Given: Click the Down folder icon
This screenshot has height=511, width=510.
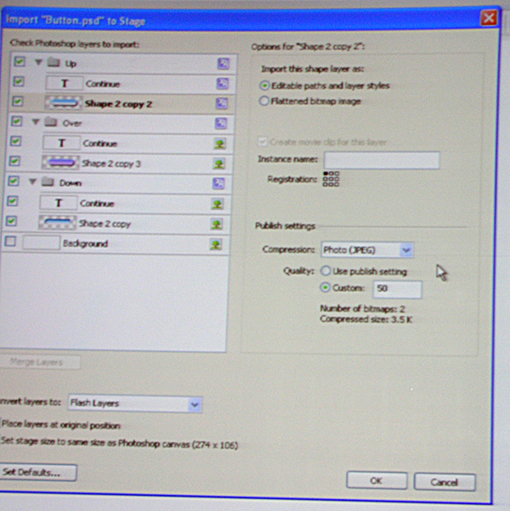Looking at the screenshot, I should [x=48, y=182].
